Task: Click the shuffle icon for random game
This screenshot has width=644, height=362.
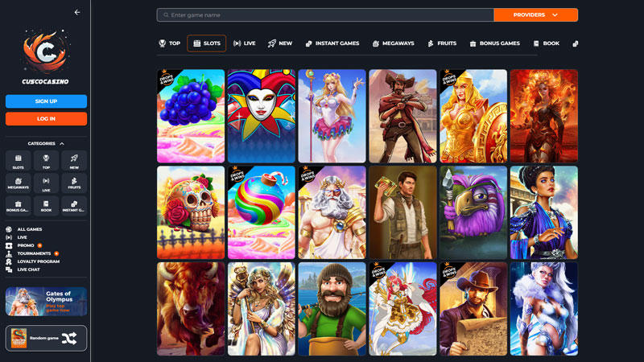Action: click(69, 338)
